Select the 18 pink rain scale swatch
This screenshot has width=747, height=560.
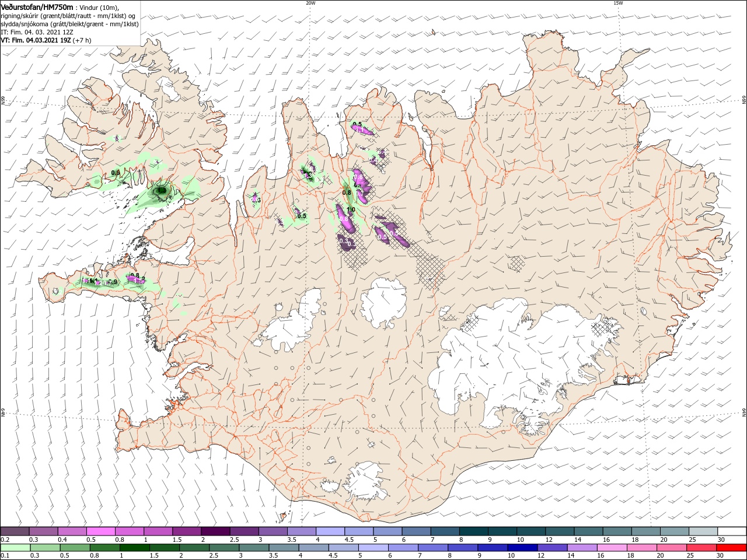coord(642,548)
